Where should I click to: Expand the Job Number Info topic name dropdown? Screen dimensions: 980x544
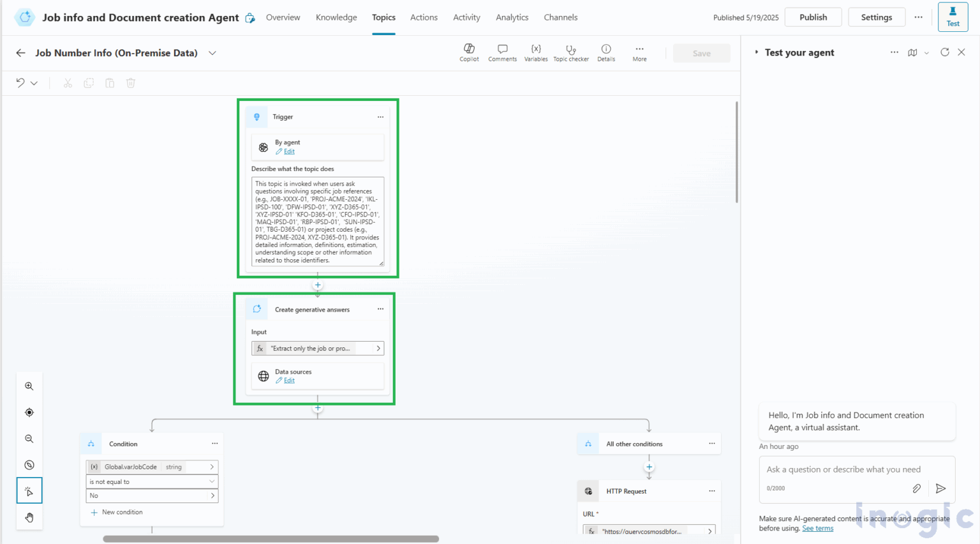pos(212,53)
